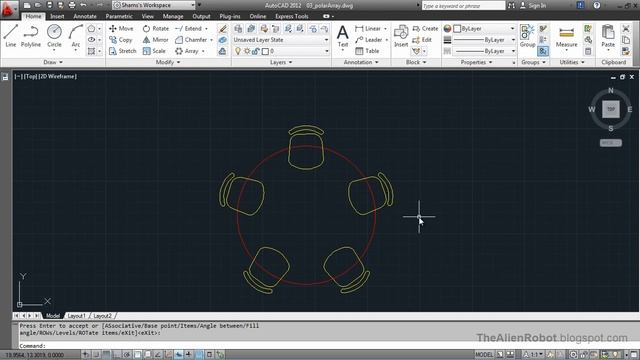The image size is (640, 360).
Task: Click the Stretch tool in Modify
Action: click(122, 51)
